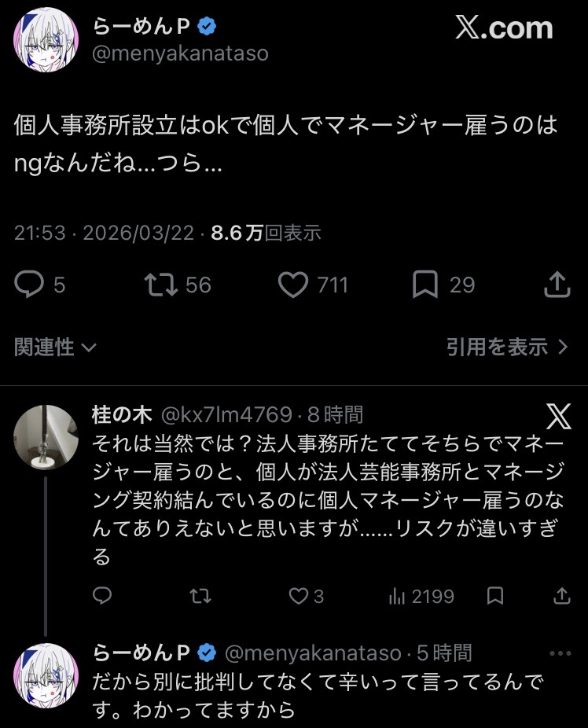The width and height of the screenshot is (588, 728).
Task: View らーめんP's profile avatar at top
Action: click(46, 39)
